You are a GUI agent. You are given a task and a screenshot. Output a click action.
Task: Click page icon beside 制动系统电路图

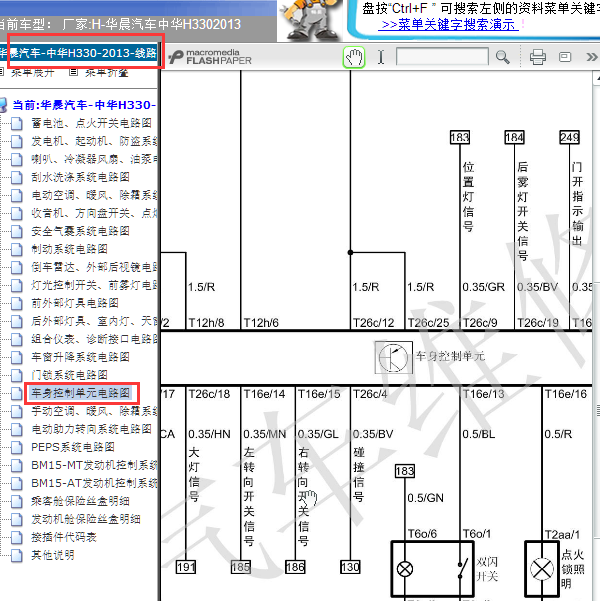tap(16, 250)
